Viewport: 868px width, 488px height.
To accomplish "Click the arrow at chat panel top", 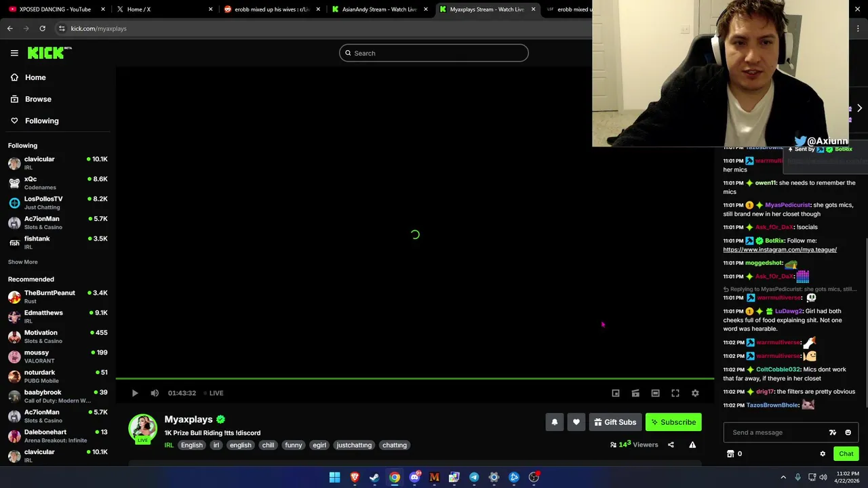I will 859,108.
